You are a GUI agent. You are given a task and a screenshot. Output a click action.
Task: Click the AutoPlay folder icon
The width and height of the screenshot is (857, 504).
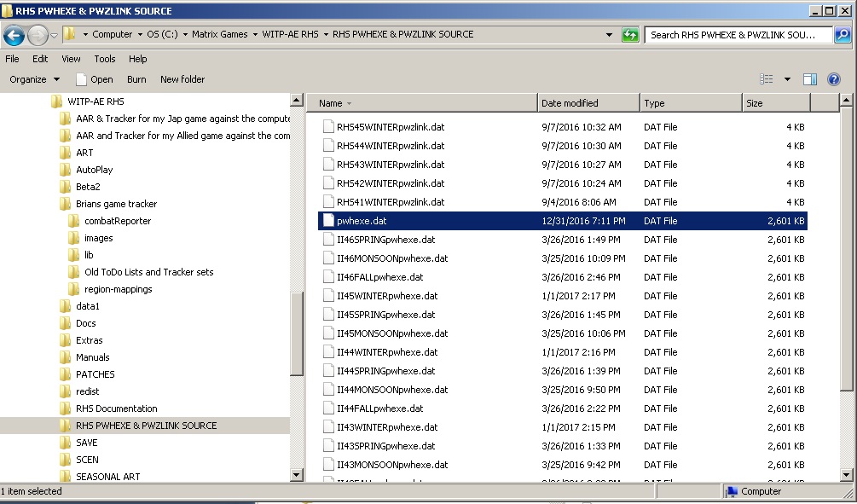[65, 170]
